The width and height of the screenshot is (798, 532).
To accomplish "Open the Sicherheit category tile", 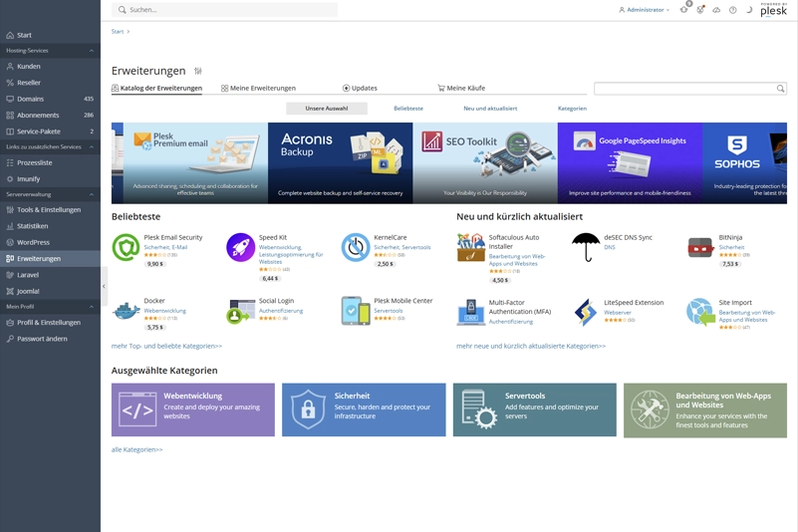I will pyautogui.click(x=364, y=409).
